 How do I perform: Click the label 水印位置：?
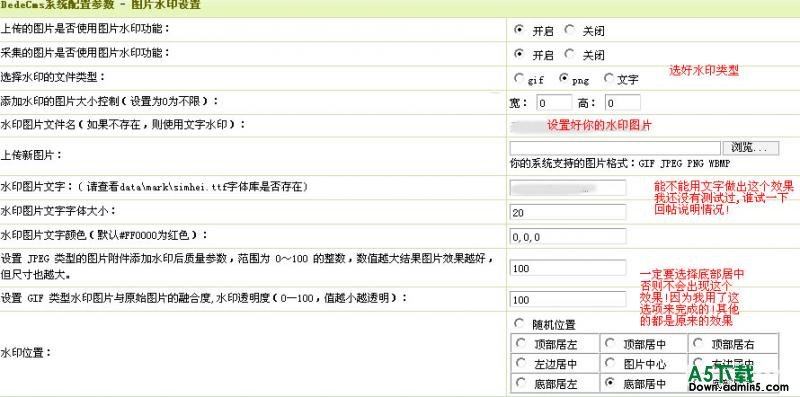[x=26, y=353]
